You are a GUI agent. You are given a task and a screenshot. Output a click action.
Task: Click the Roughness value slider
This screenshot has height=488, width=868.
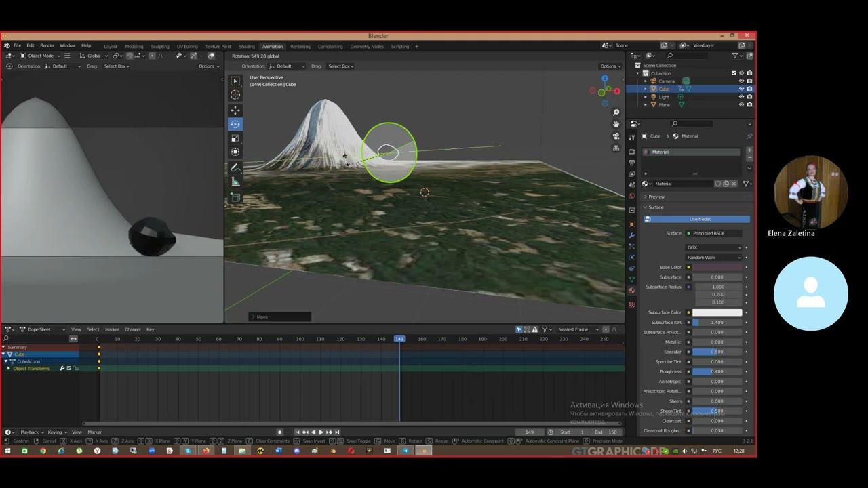click(717, 371)
